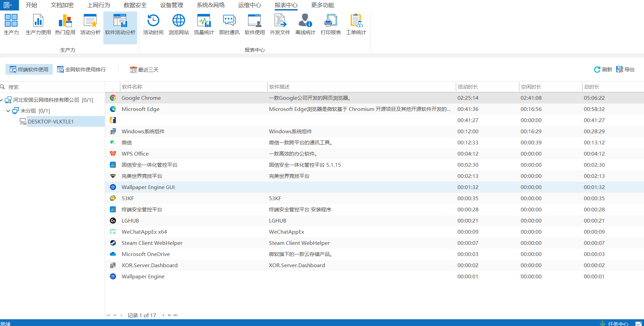Click the 导出 export button
644x326 pixels.
625,70
